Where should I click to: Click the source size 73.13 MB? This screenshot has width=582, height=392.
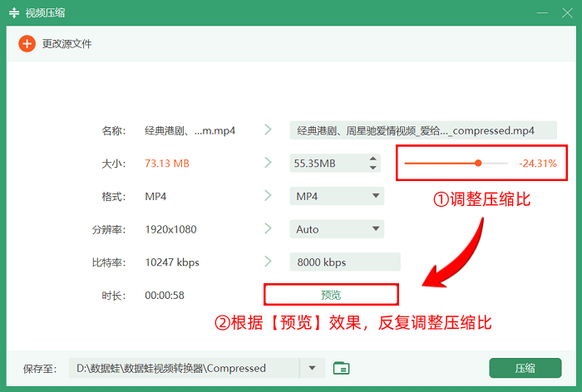coord(167,163)
